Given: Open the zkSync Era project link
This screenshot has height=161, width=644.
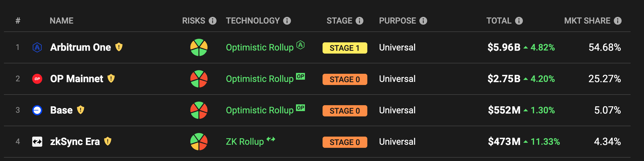Looking at the screenshot, I should [75, 142].
